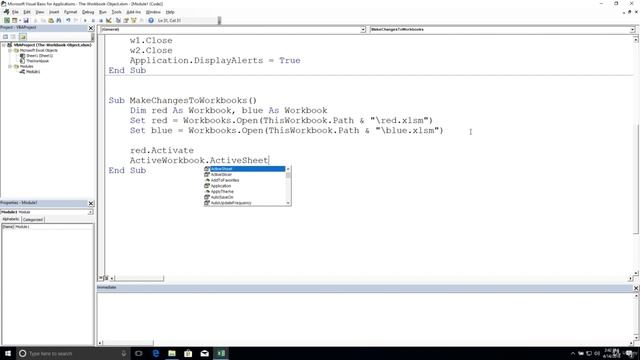Open the Format menu

click(70, 12)
